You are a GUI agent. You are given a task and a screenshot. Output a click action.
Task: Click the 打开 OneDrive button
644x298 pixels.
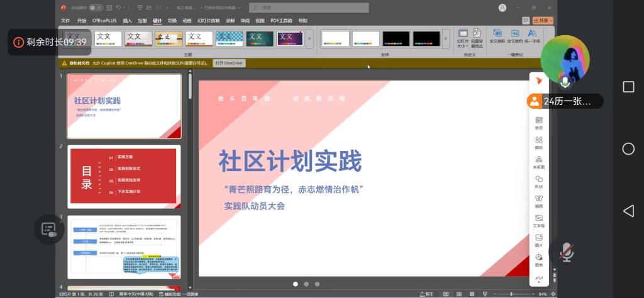229,63
